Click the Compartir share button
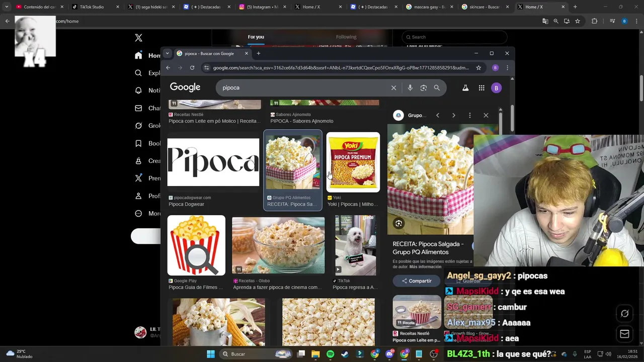The height and width of the screenshot is (362, 644). pos(417,281)
